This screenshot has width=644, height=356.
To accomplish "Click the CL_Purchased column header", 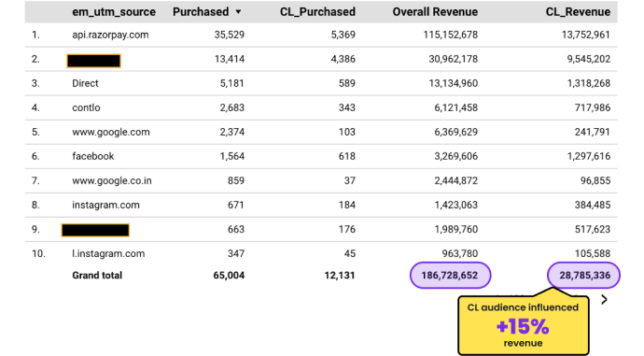I will click(x=317, y=12).
